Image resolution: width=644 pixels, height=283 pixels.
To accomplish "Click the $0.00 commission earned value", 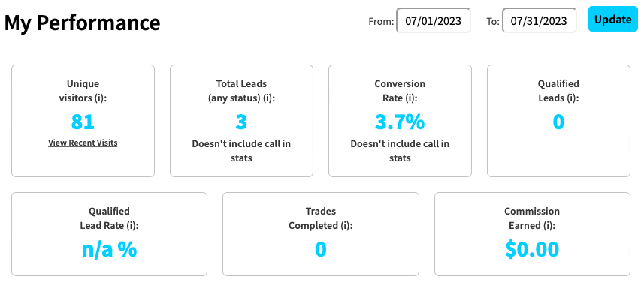I will click(532, 249).
